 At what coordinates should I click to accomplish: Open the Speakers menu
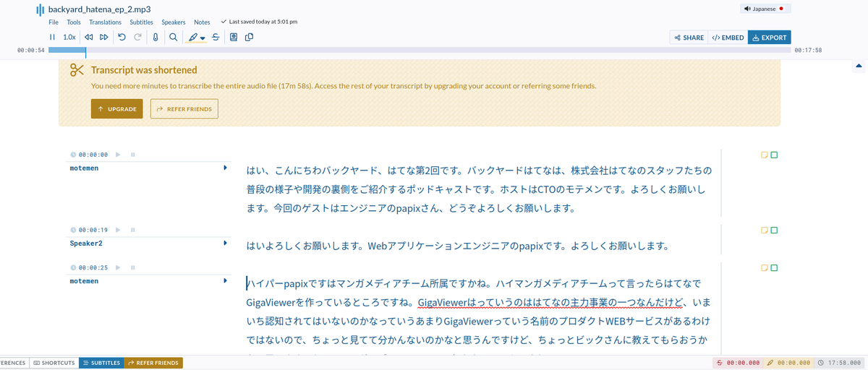174,22
